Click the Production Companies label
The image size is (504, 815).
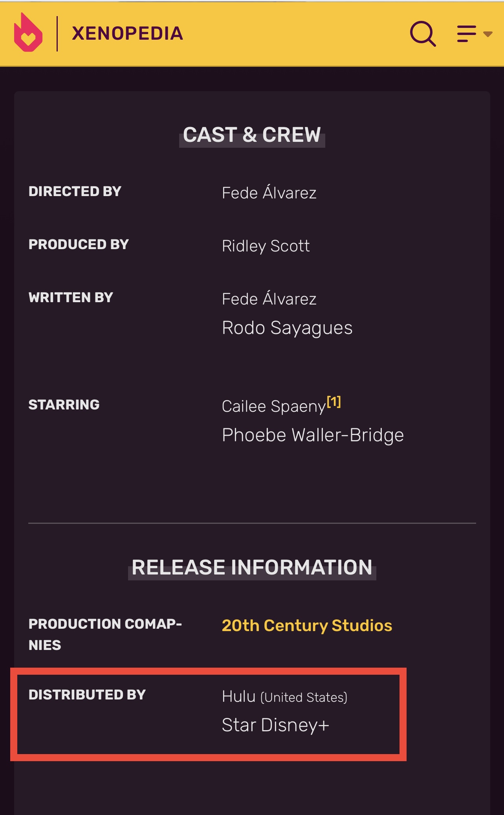(105, 634)
